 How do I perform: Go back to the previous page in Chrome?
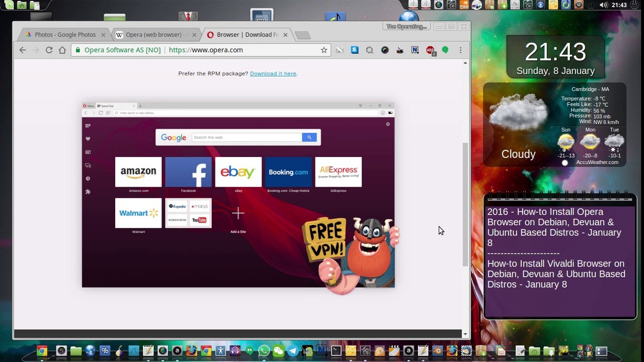coord(23,50)
